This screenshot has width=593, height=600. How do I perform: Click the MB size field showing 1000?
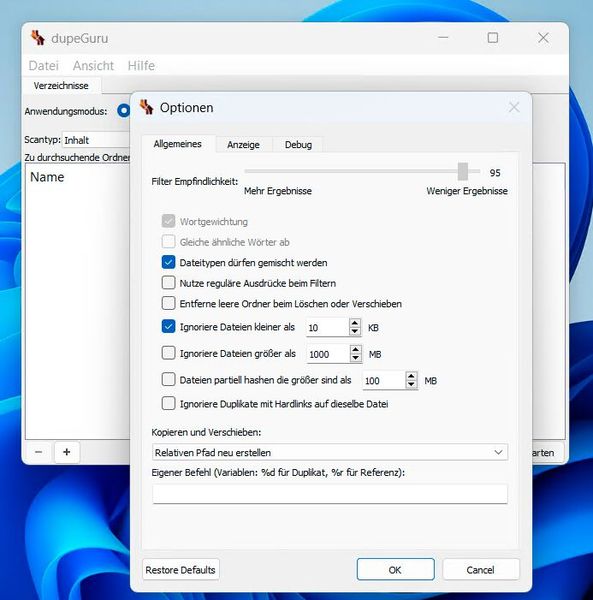tap(328, 354)
